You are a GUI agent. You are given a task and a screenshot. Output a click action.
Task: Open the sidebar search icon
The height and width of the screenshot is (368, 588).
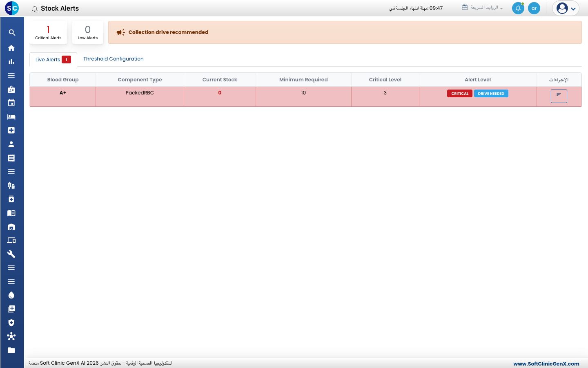coord(11,33)
